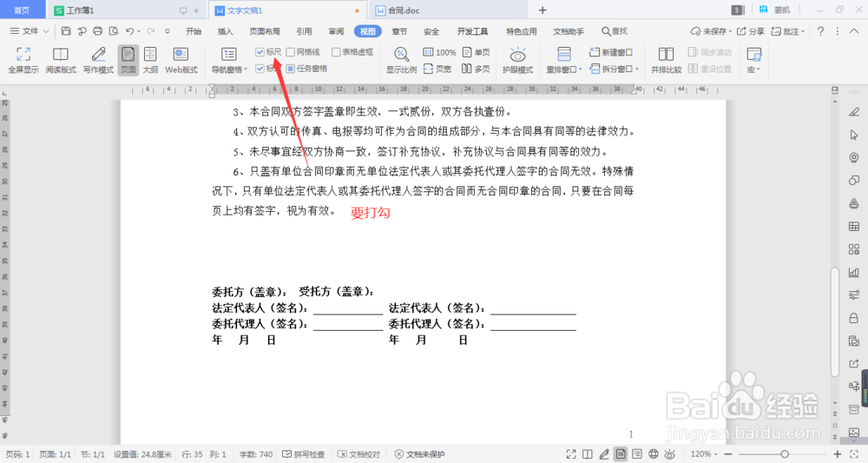Expand the 宏 macros dropdown
This screenshot has height=463, width=868.
[754, 69]
